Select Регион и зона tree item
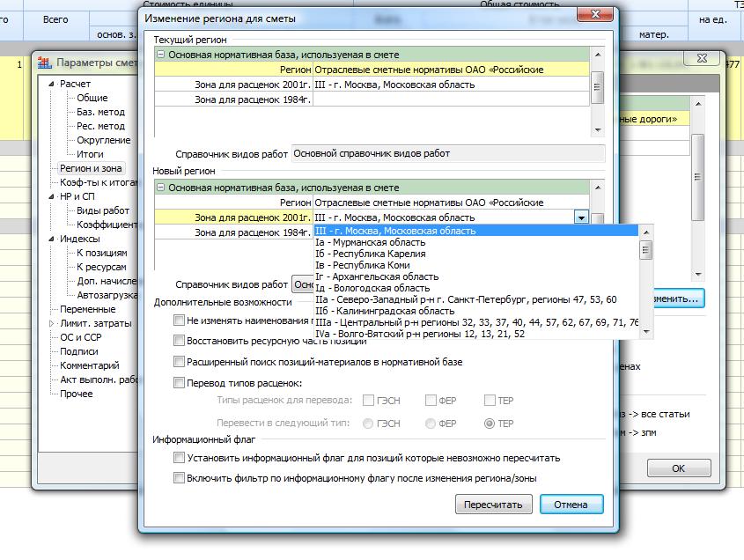 click(91, 168)
